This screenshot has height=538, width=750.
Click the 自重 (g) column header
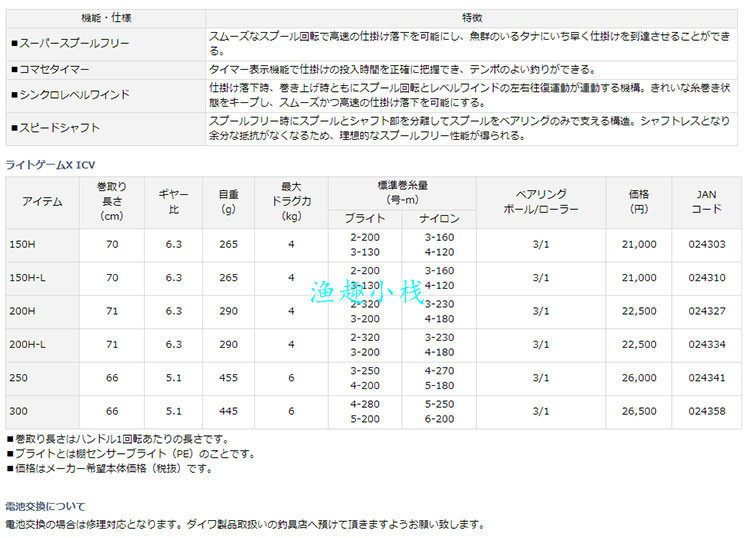click(x=228, y=202)
